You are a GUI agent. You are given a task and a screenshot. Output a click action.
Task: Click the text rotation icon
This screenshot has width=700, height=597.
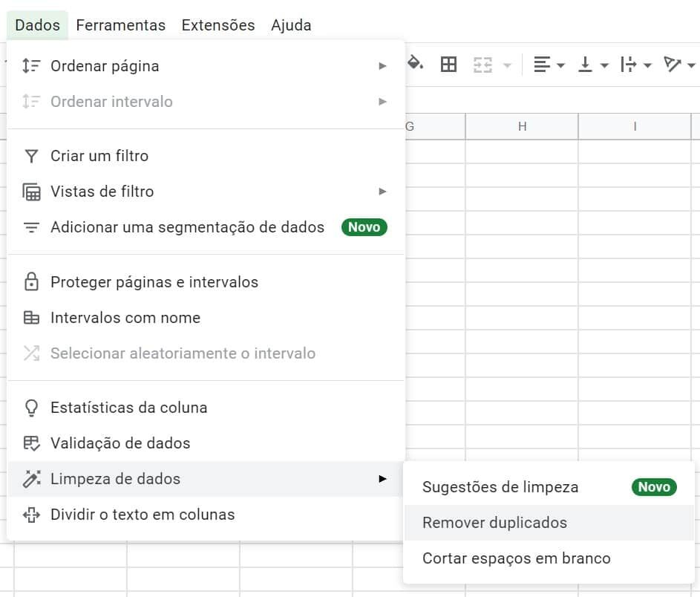pyautogui.click(x=672, y=65)
